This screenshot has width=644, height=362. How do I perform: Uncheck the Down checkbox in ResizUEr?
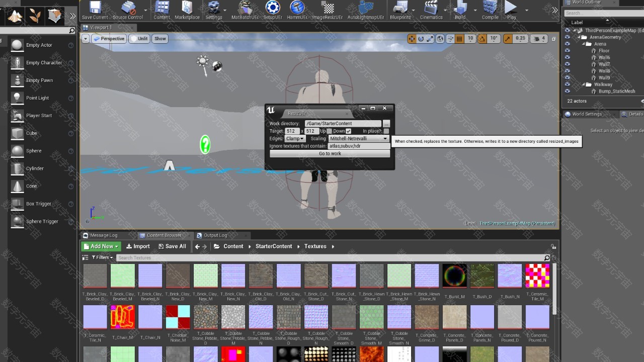click(348, 131)
